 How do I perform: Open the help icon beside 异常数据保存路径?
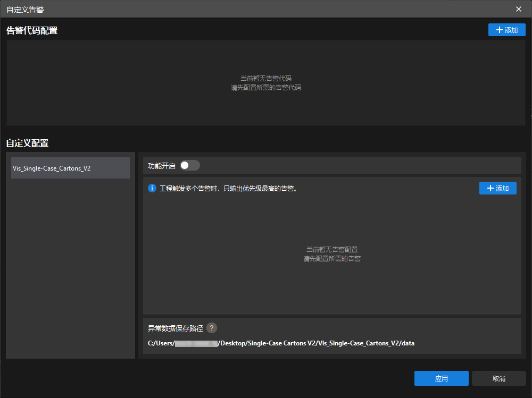(212, 328)
